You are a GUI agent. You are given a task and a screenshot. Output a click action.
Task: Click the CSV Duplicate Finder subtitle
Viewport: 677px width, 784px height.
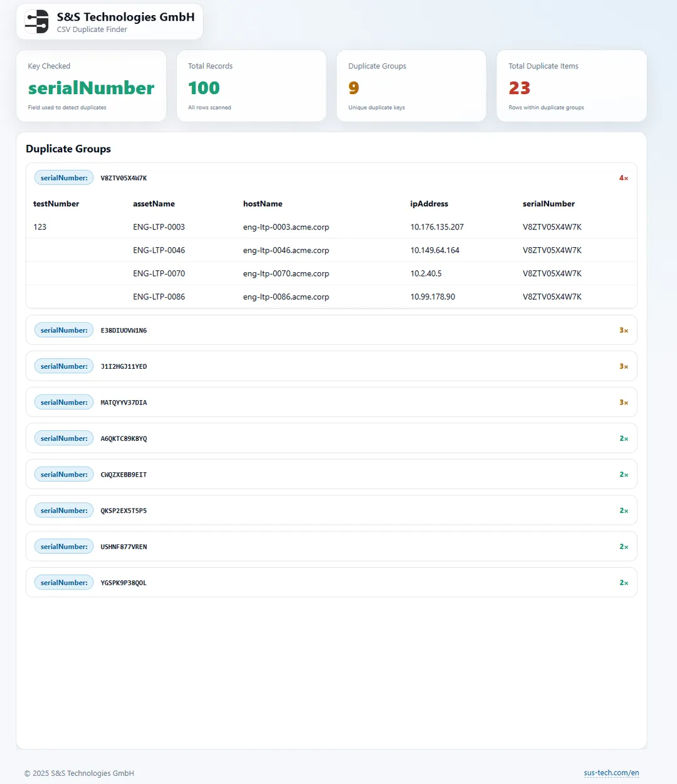tap(92, 29)
